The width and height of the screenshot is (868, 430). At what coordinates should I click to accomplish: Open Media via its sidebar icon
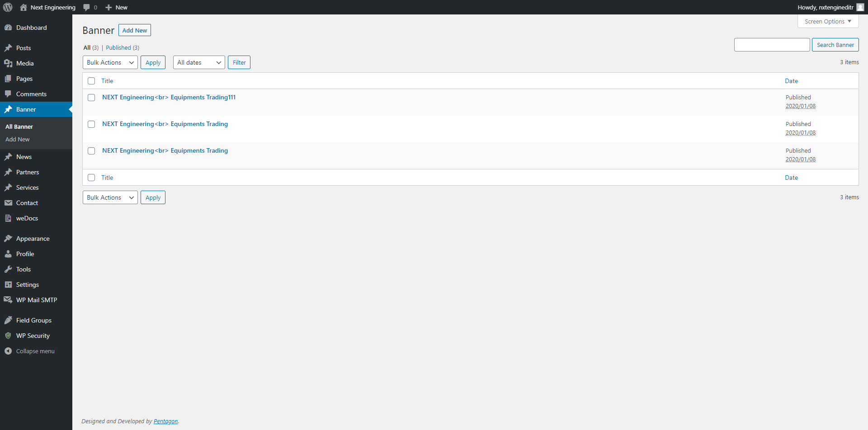coord(8,63)
